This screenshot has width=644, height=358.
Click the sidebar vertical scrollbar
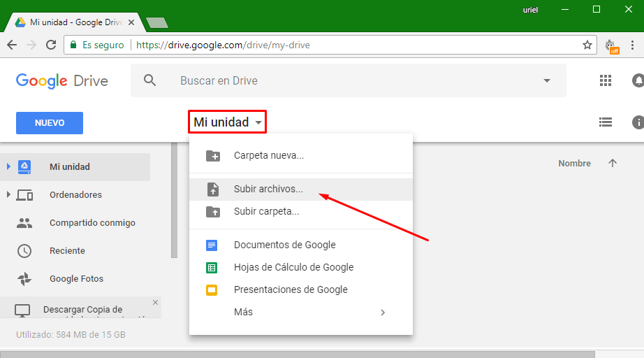coord(174,201)
